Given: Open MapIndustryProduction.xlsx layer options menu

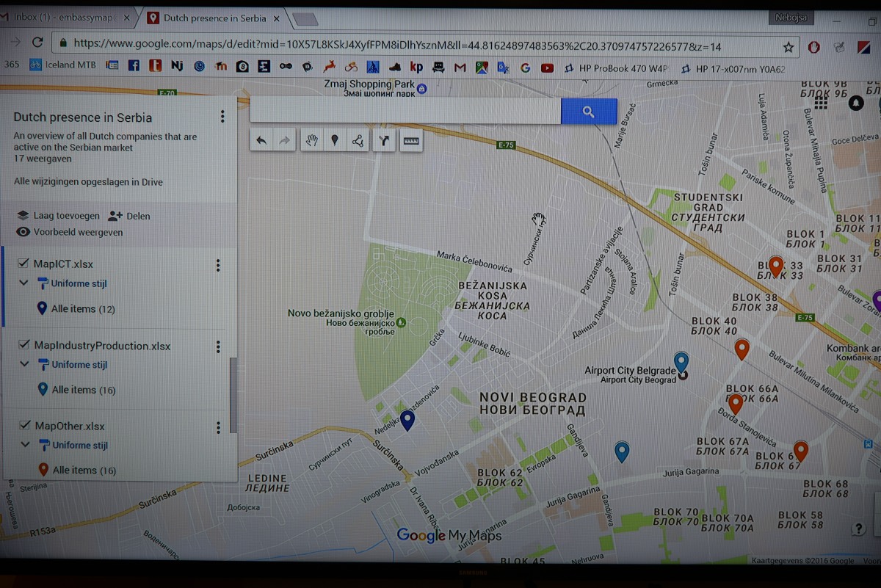Looking at the screenshot, I should [218, 346].
